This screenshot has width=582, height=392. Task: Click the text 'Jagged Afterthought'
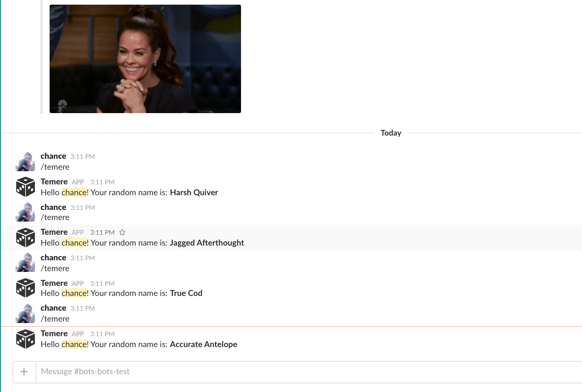click(207, 243)
